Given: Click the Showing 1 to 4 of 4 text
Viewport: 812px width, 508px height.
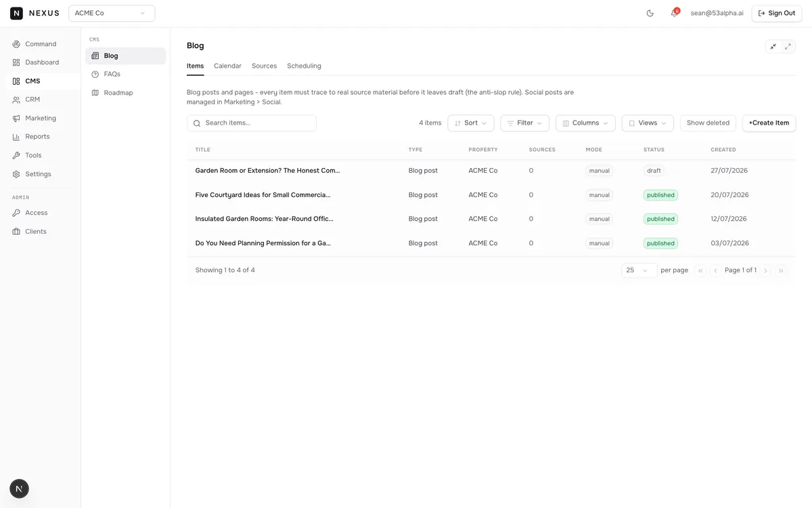Looking at the screenshot, I should click(x=225, y=270).
